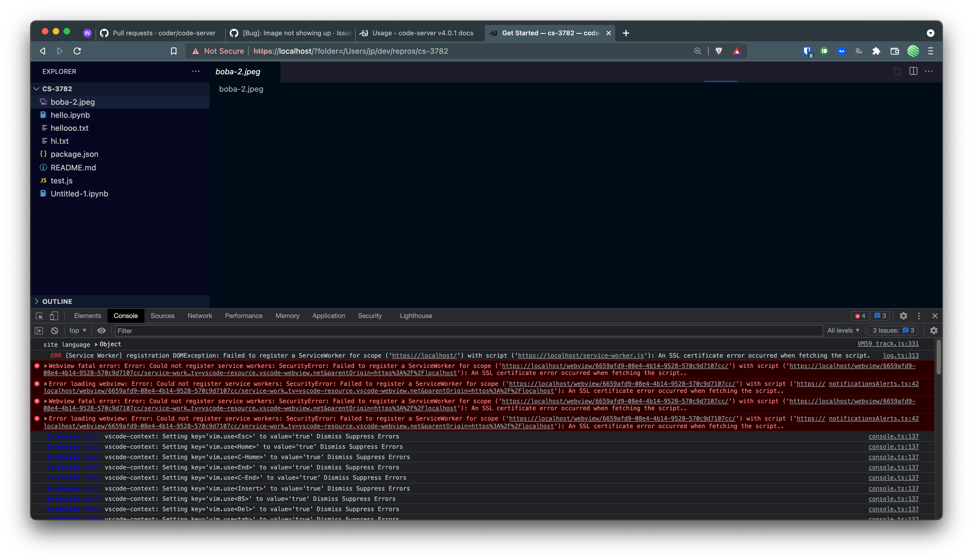Open Explorer views and more actions ellipsis

click(x=196, y=72)
